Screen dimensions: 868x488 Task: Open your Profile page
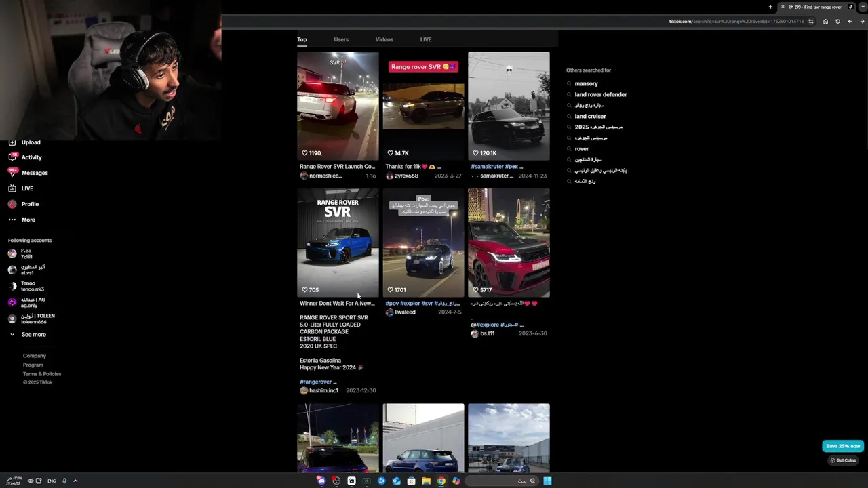(x=24, y=204)
